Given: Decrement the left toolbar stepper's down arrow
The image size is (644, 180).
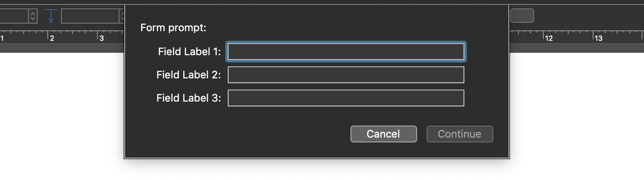Looking at the screenshot, I should [33, 19].
